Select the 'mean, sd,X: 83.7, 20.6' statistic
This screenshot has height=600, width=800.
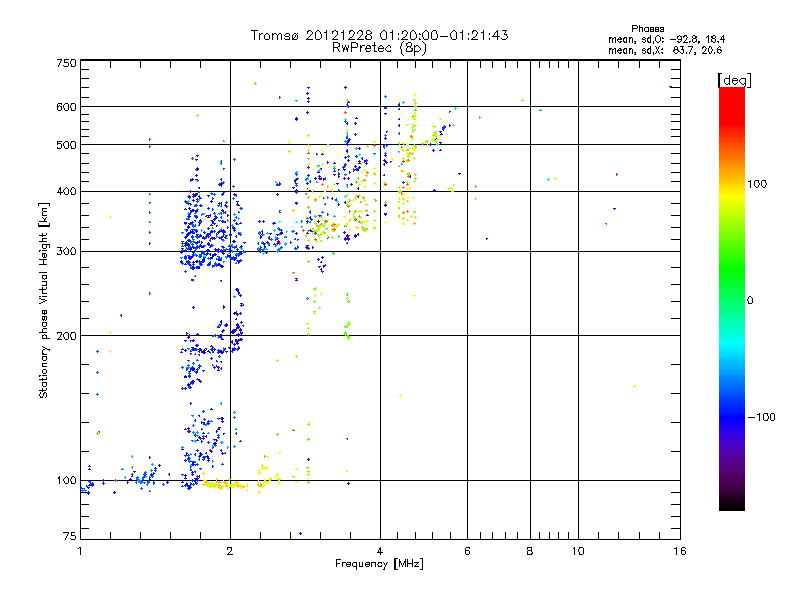tap(665, 50)
